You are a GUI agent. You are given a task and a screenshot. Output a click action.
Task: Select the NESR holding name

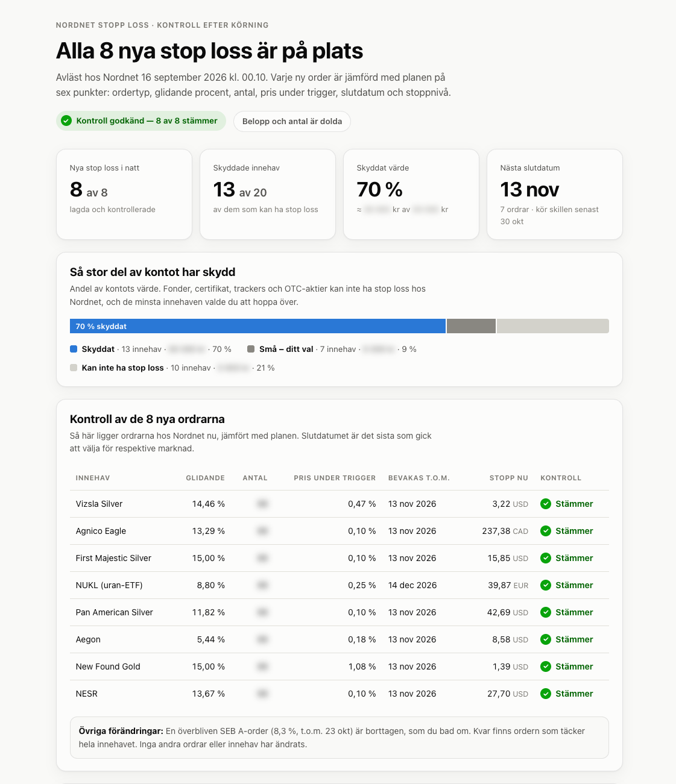point(87,694)
